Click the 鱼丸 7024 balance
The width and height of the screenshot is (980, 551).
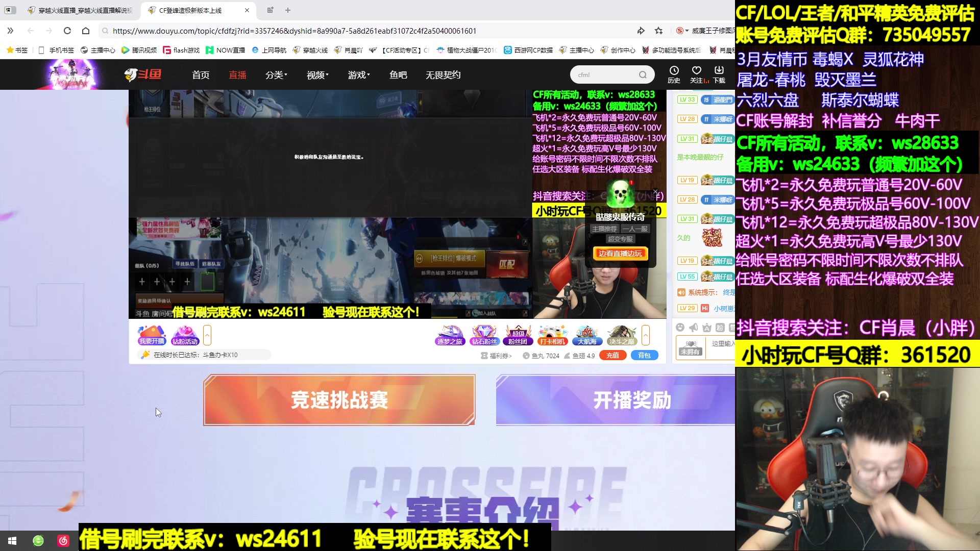541,356
